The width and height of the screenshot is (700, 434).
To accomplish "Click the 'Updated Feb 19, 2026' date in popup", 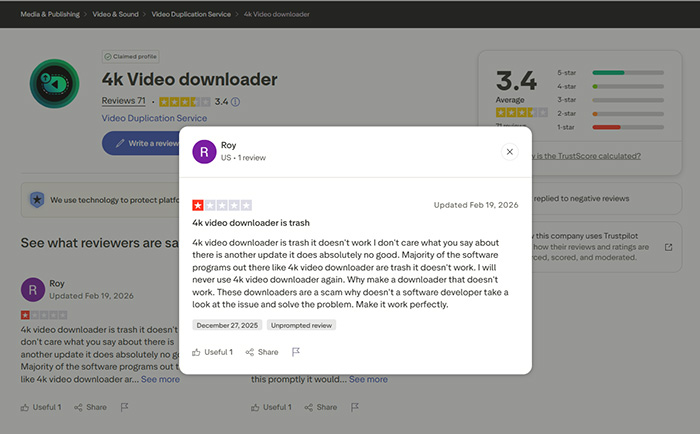I will (x=476, y=205).
